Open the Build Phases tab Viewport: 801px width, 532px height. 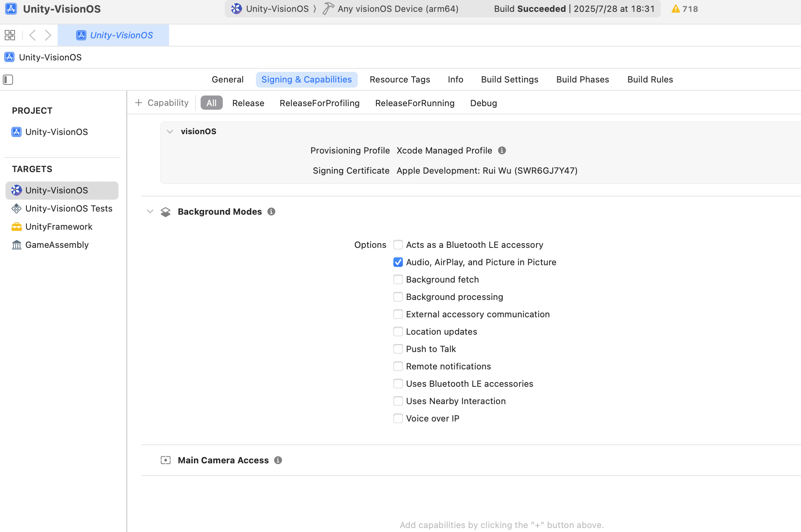point(583,79)
